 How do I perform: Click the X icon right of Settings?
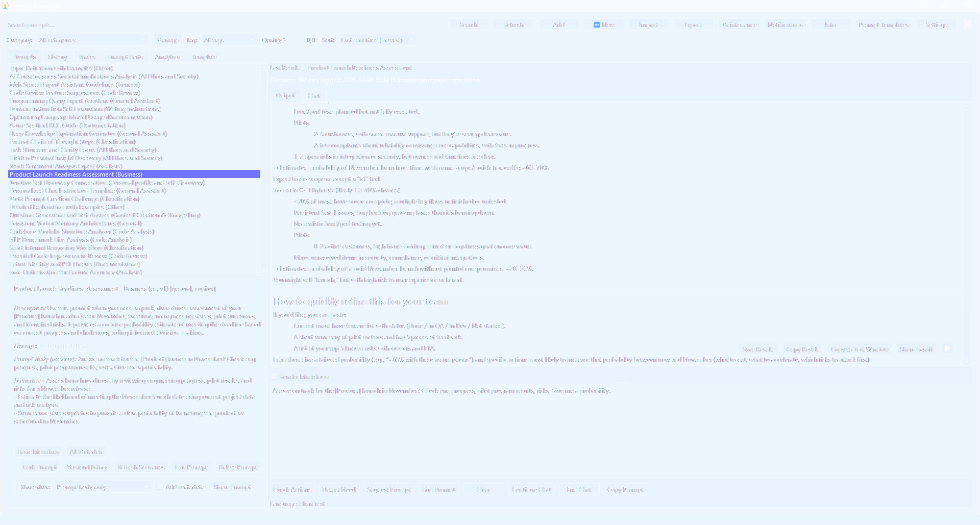[x=967, y=24]
